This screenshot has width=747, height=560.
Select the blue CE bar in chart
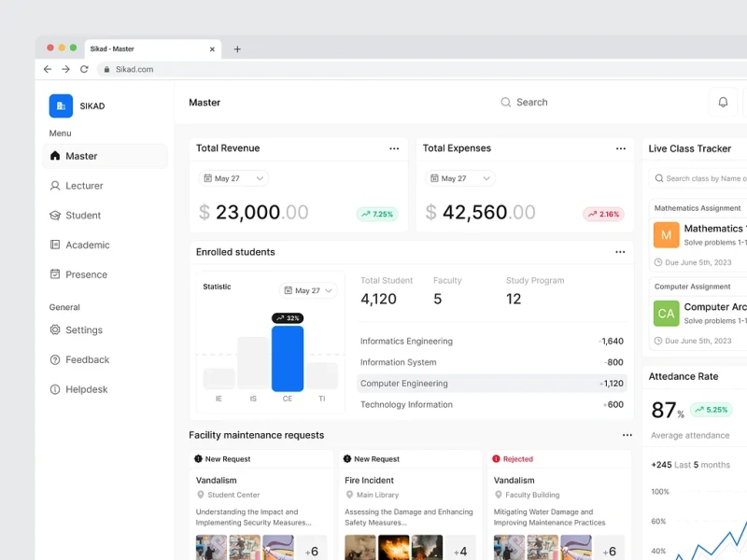[288, 358]
